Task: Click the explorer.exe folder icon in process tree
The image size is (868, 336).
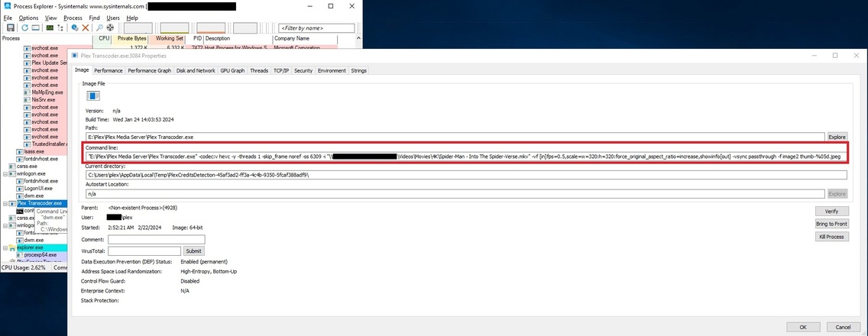Action: click(12, 247)
